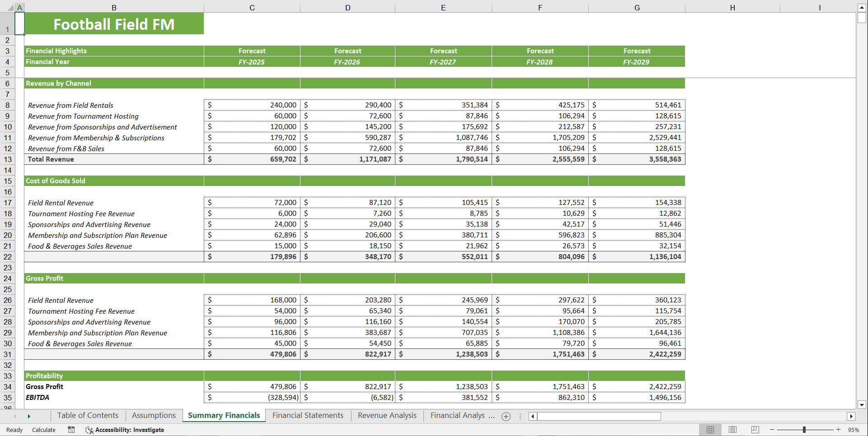The height and width of the screenshot is (436, 868).
Task: Click the 95% zoom percentage
Action: click(x=854, y=430)
